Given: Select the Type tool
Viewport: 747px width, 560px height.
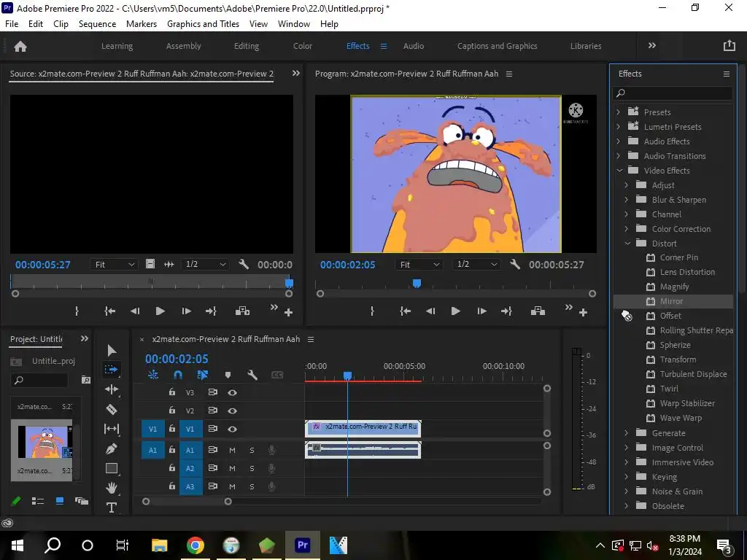Looking at the screenshot, I should [112, 507].
